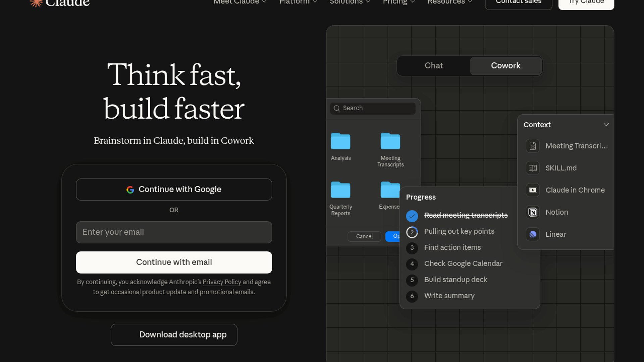This screenshot has width=644, height=362.
Task: Open the Privacy Policy link
Action: 222,282
